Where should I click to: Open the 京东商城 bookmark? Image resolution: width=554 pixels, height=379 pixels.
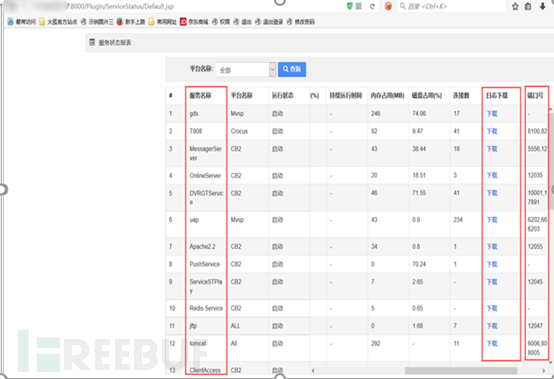click(x=194, y=22)
